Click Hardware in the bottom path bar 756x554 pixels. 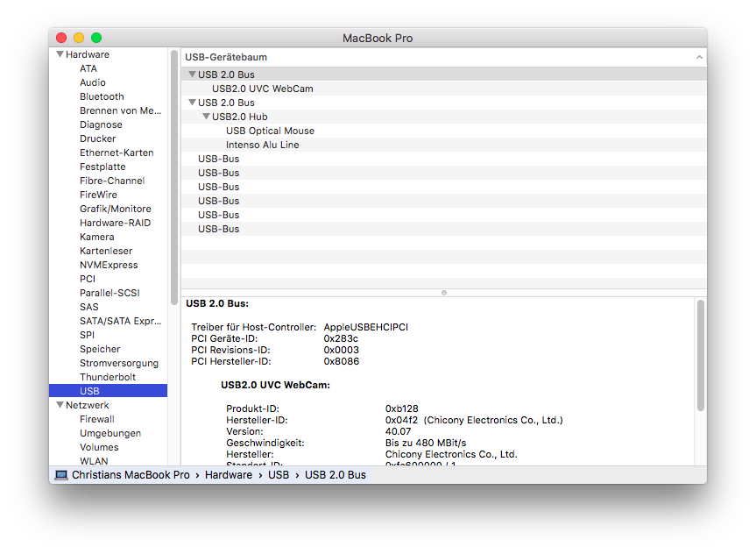point(229,475)
